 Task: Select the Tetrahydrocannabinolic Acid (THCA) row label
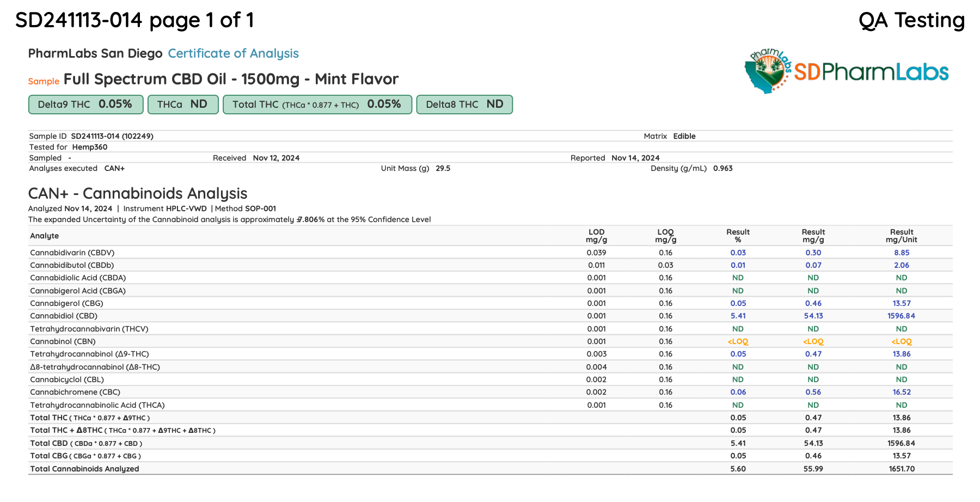pyautogui.click(x=97, y=405)
